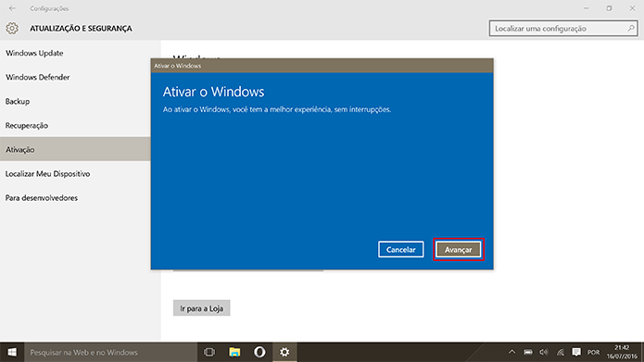The width and height of the screenshot is (644, 362).
Task: Open the network tray icon
Action: 561,352
